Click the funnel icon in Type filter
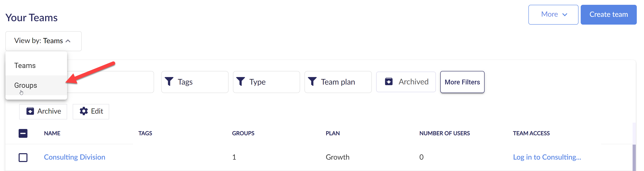The height and width of the screenshot is (171, 644). pyautogui.click(x=241, y=82)
